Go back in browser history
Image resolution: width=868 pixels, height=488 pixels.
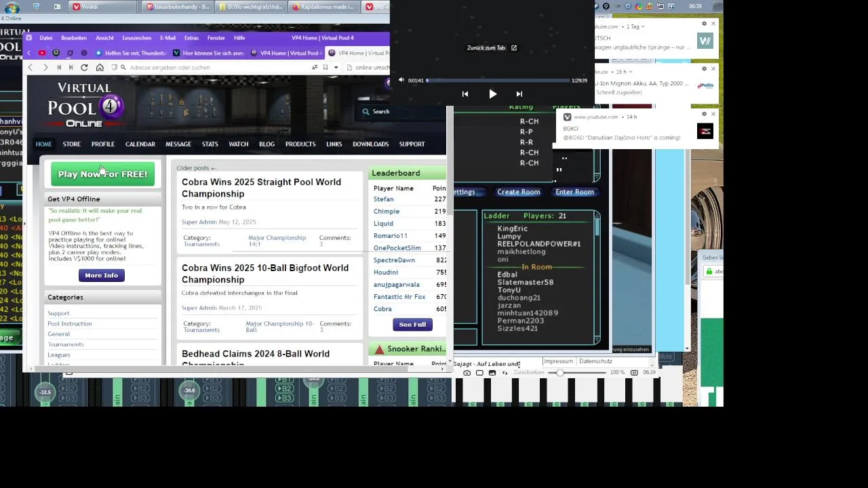point(30,68)
